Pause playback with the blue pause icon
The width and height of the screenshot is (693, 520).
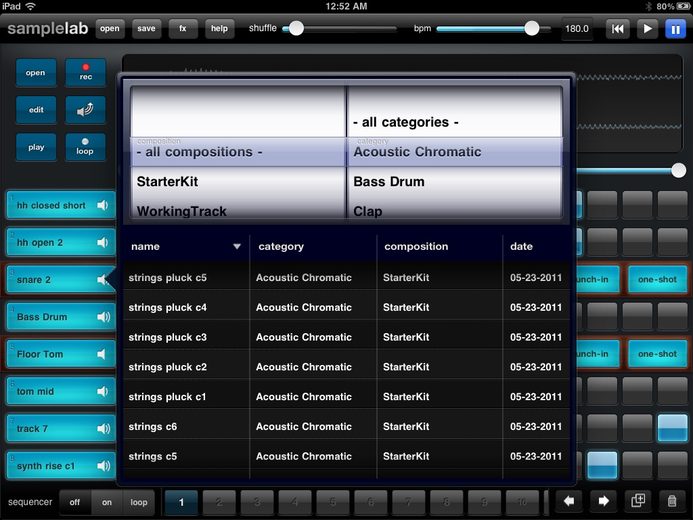point(675,29)
